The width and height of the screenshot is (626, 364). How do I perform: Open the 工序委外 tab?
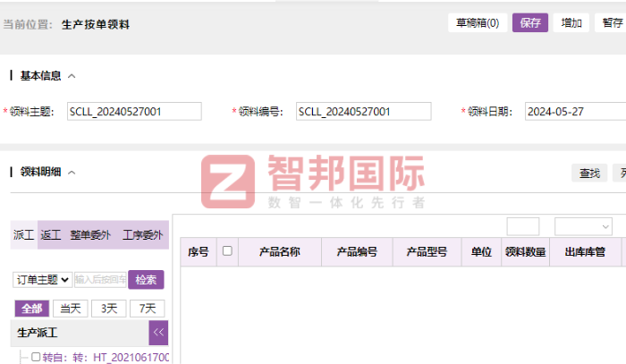point(142,235)
